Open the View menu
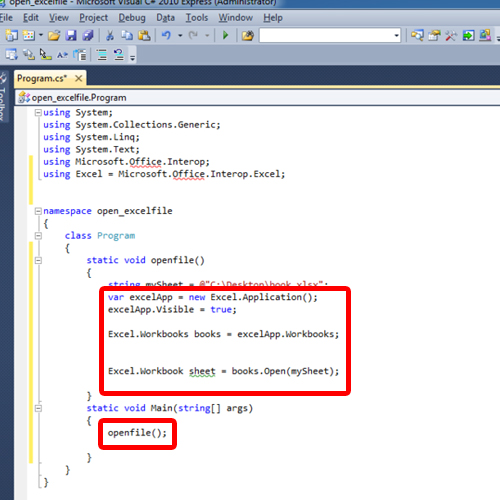 pyautogui.click(x=59, y=17)
